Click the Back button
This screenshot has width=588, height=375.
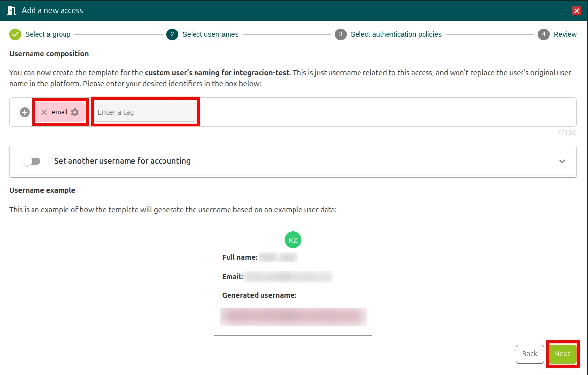[x=529, y=354]
